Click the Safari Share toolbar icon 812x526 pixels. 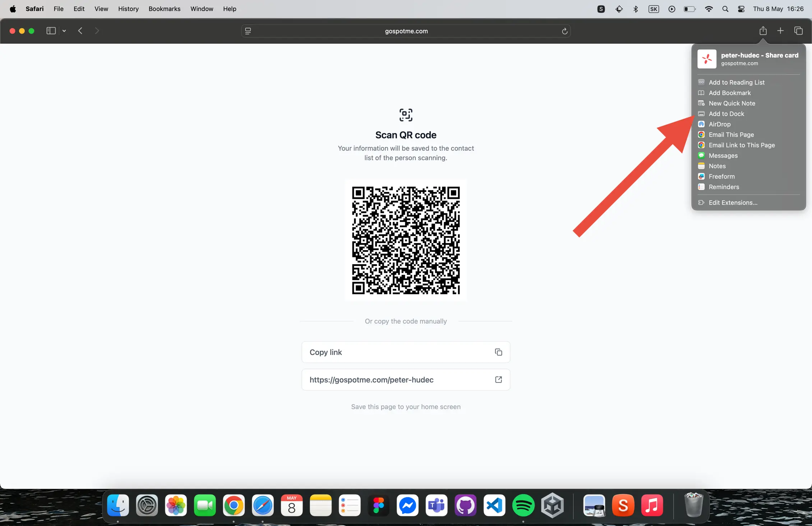[763, 31]
